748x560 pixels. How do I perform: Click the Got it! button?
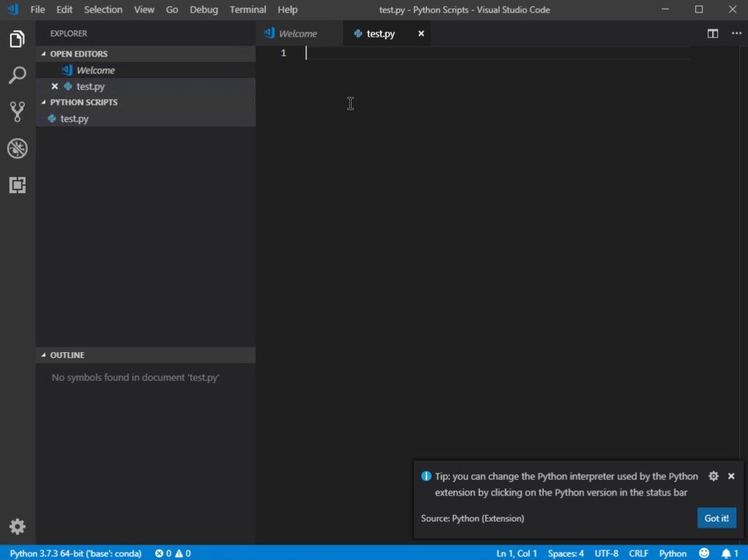pyautogui.click(x=716, y=518)
